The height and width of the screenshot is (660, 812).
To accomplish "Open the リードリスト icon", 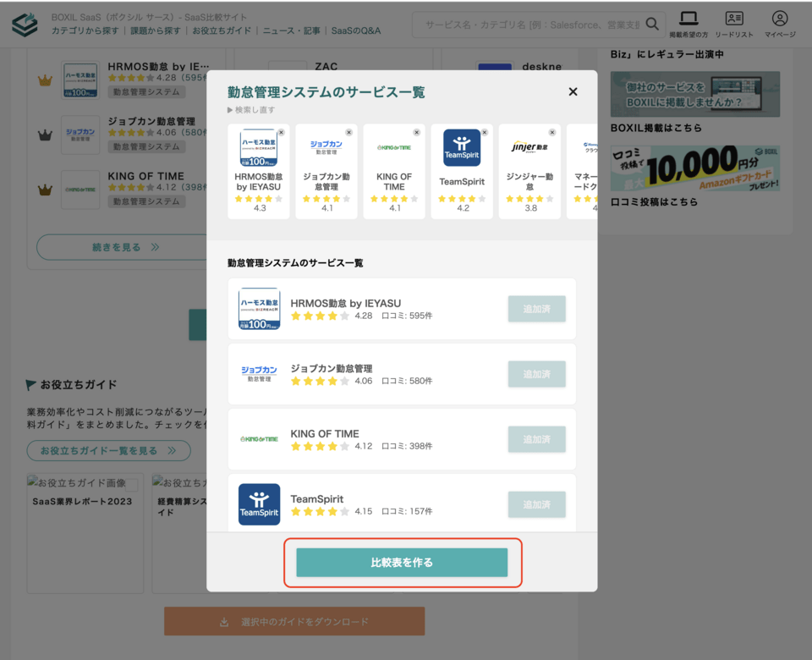I will (x=733, y=19).
